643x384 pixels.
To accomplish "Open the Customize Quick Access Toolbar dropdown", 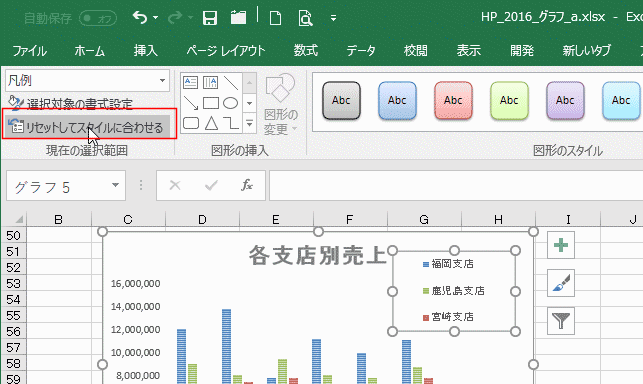I will (x=333, y=18).
